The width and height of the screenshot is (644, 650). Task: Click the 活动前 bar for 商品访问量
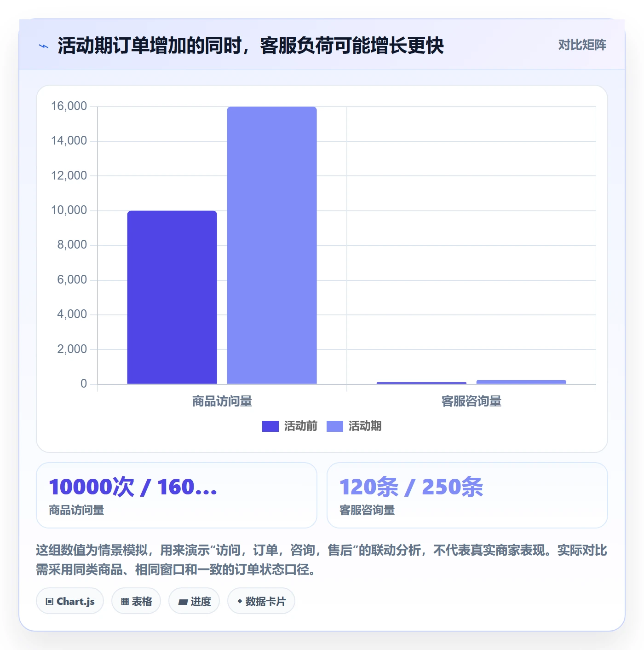click(x=172, y=297)
